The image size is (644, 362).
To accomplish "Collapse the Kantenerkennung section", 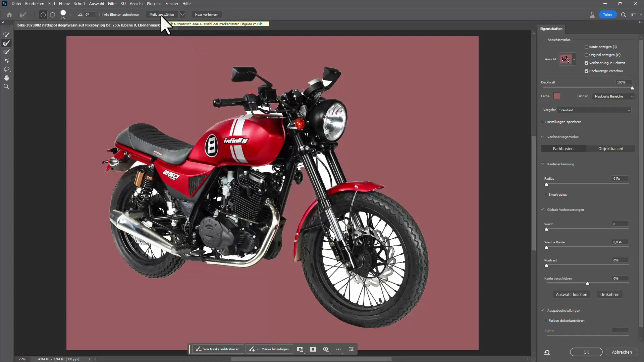I will pos(542,164).
